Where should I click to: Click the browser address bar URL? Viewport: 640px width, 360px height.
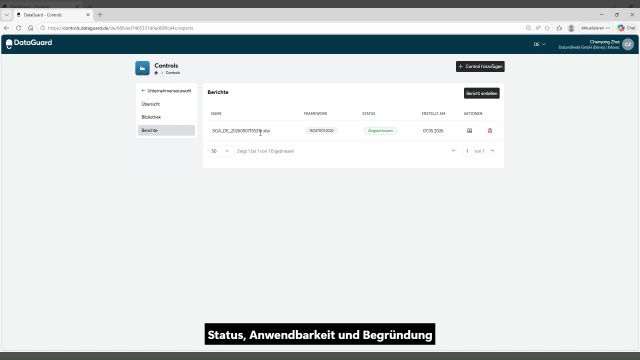point(120,28)
